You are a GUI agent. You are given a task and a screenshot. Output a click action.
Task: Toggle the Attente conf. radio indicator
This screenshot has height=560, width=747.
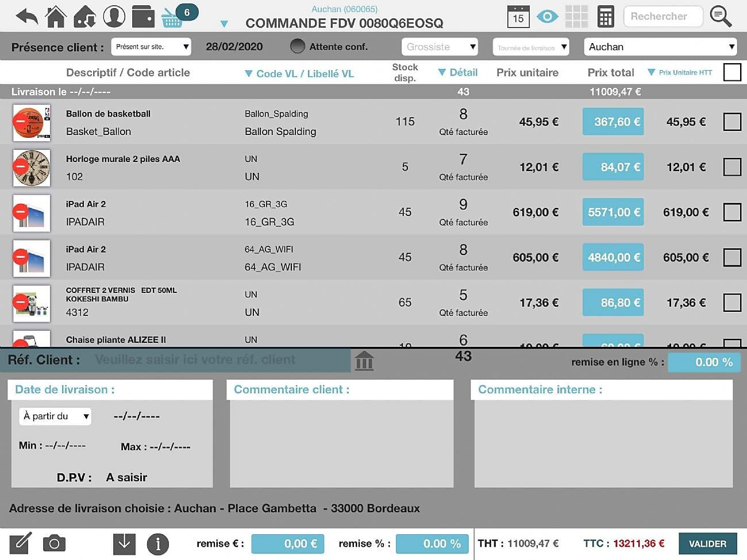pos(298,46)
